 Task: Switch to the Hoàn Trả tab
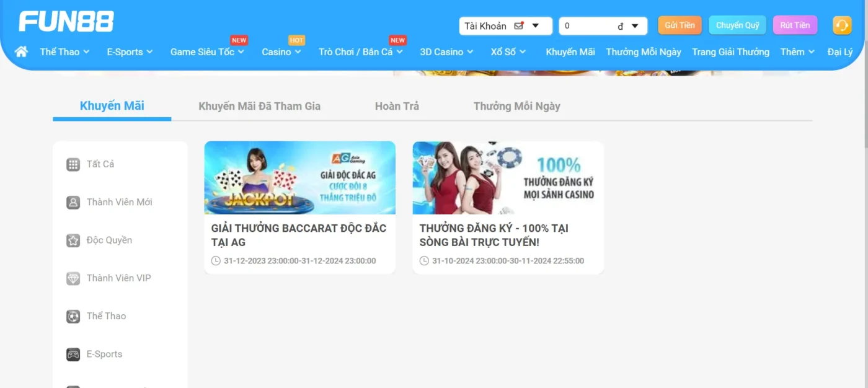click(x=396, y=106)
